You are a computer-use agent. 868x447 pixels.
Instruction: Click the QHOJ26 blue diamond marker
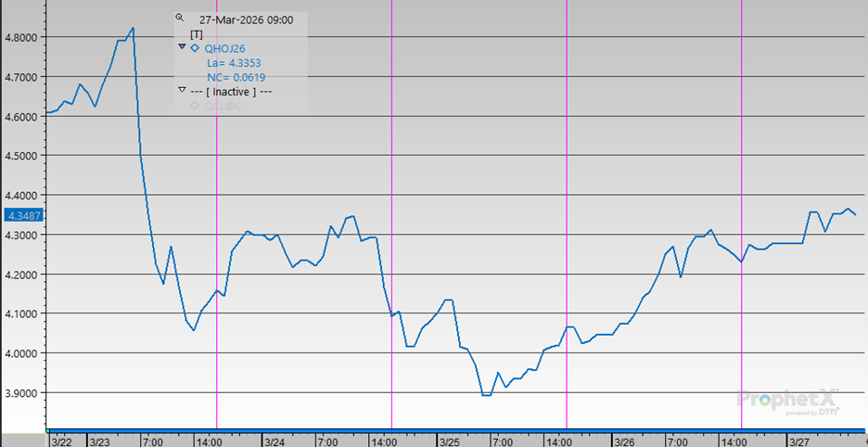[195, 47]
